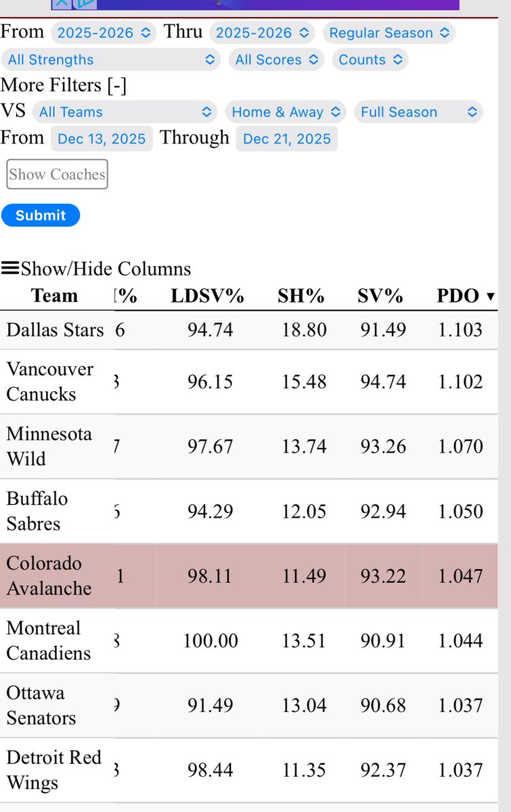The height and width of the screenshot is (812, 511).
Task: Open the Thru season 2025-2026 dropdown
Action: [262, 32]
